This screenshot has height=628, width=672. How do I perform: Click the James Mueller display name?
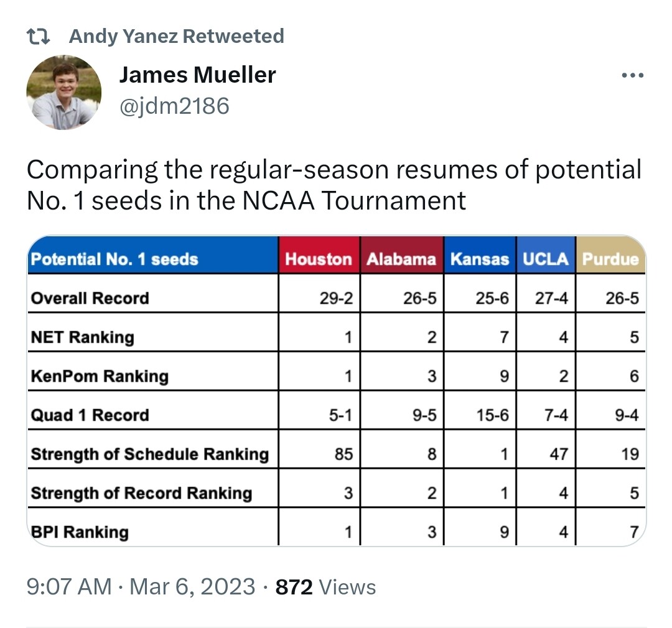[x=197, y=75]
